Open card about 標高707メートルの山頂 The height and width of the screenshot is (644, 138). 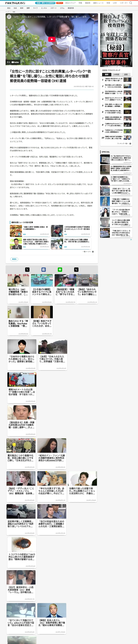click(22, 388)
